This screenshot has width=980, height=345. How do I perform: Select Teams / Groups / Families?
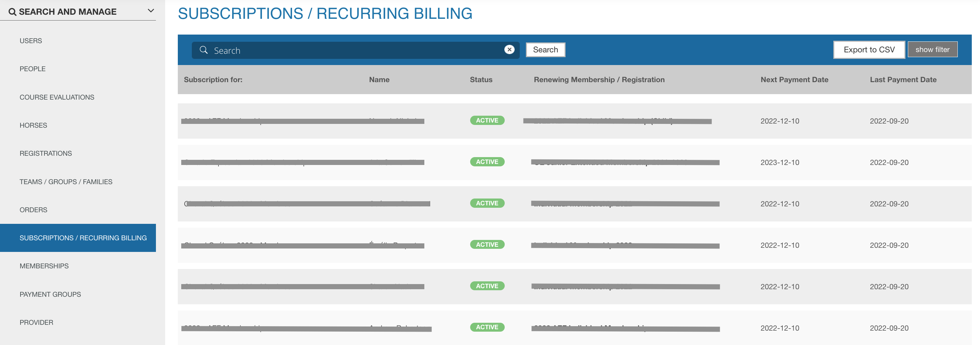(66, 182)
